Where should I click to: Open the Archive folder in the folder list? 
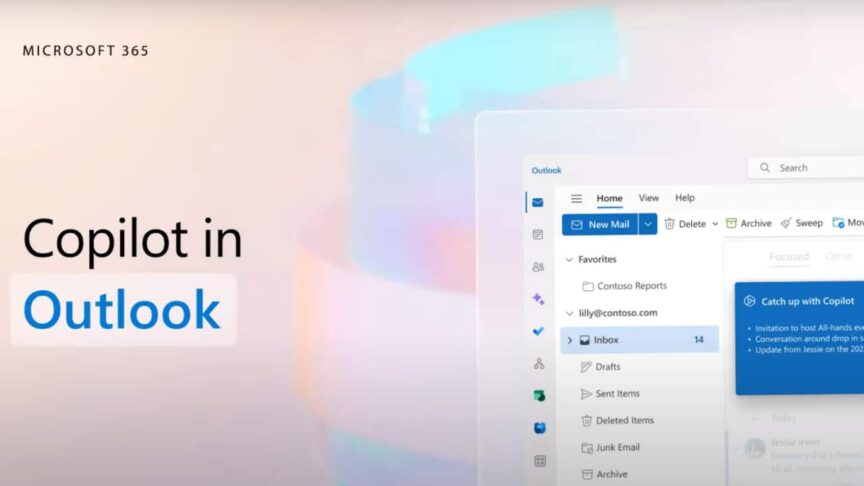[604, 474]
